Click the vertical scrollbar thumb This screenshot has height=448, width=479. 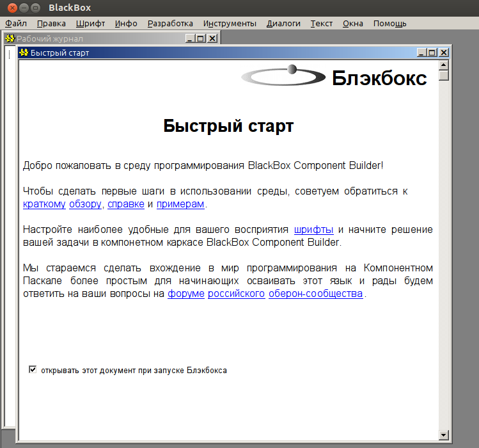coord(444,75)
